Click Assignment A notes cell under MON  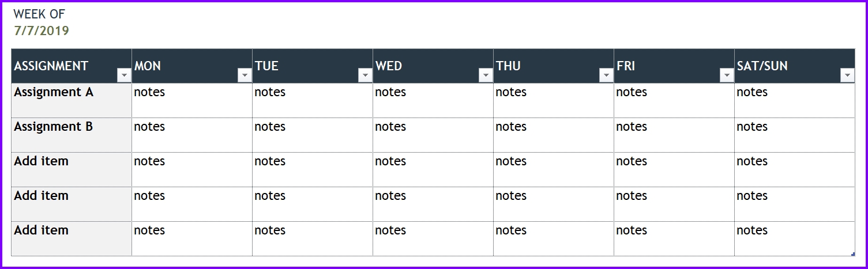click(x=192, y=101)
